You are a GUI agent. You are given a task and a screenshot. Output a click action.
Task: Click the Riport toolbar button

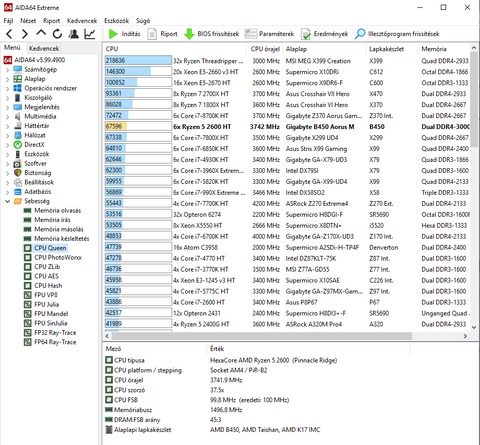[163, 34]
